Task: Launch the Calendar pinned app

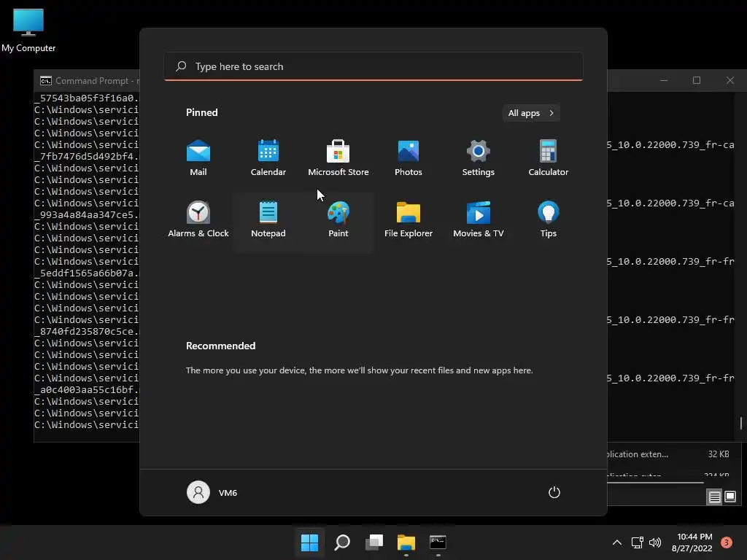Action: pyautogui.click(x=268, y=158)
